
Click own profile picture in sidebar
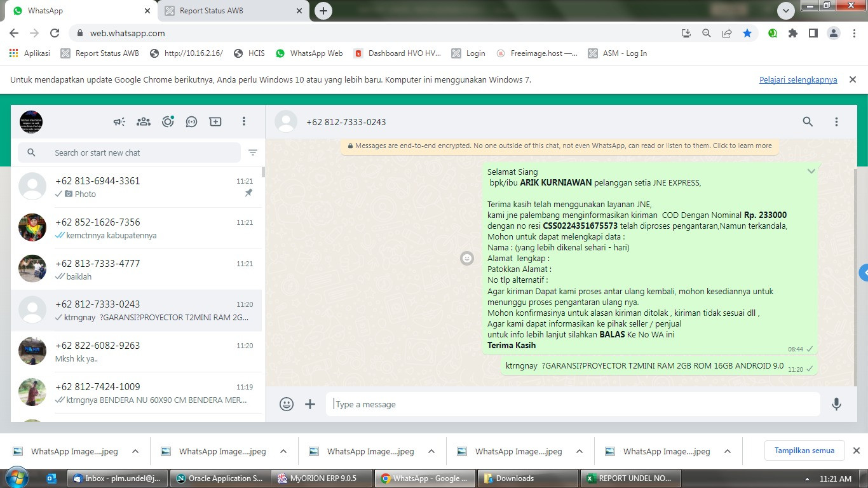[31, 121]
